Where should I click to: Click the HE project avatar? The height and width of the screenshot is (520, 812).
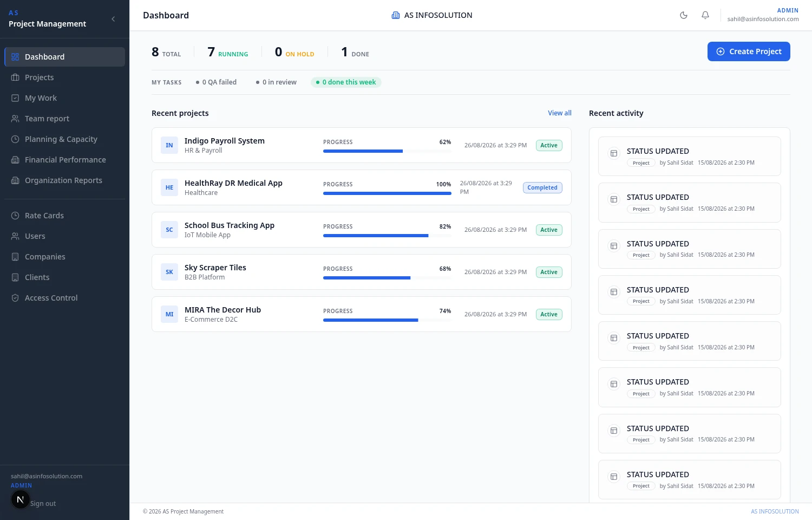tap(169, 187)
